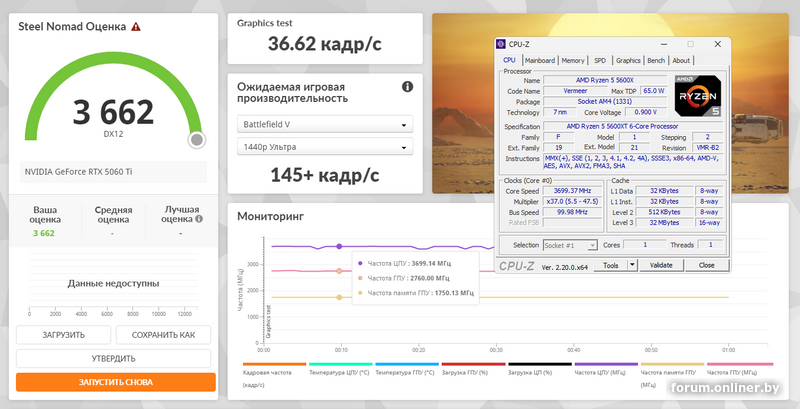Image resolution: width=800 pixels, height=409 pixels.
Task: Click the Level 2 512 KBytes cache value
Action: [x=664, y=212]
